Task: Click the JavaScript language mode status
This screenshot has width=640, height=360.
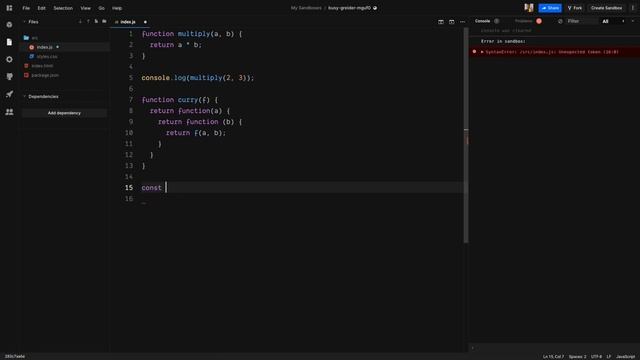Action: click(x=626, y=357)
